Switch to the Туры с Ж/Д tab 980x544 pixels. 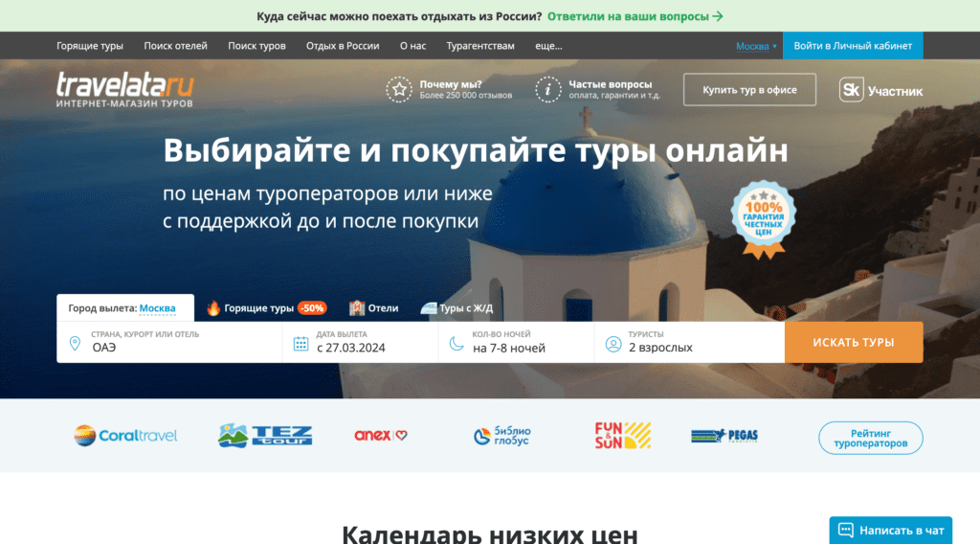(457, 308)
